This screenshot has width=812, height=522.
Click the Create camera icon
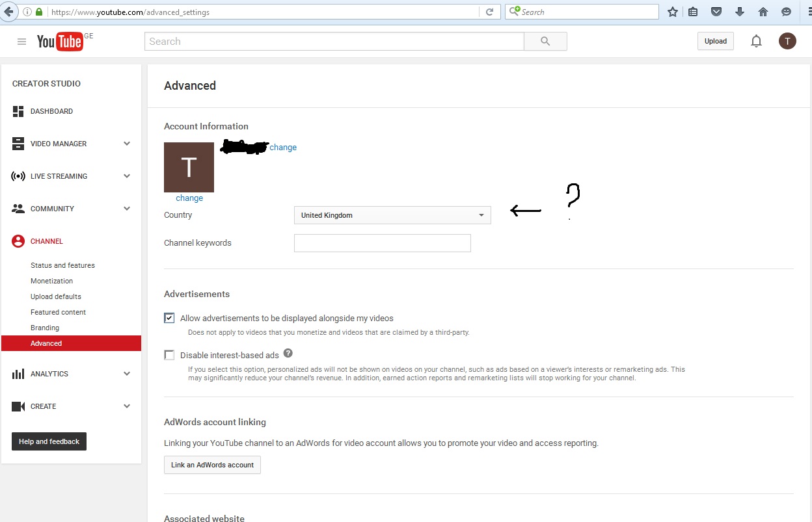pyautogui.click(x=18, y=406)
